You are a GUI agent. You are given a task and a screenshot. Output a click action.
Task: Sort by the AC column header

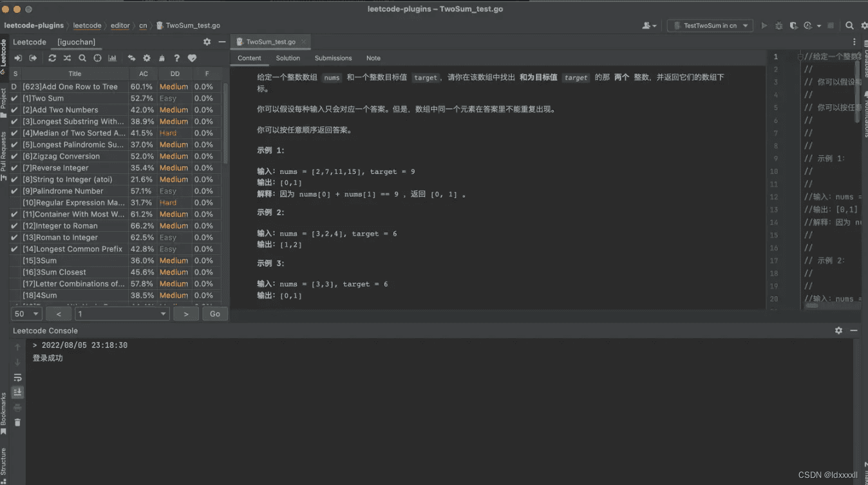coord(143,73)
